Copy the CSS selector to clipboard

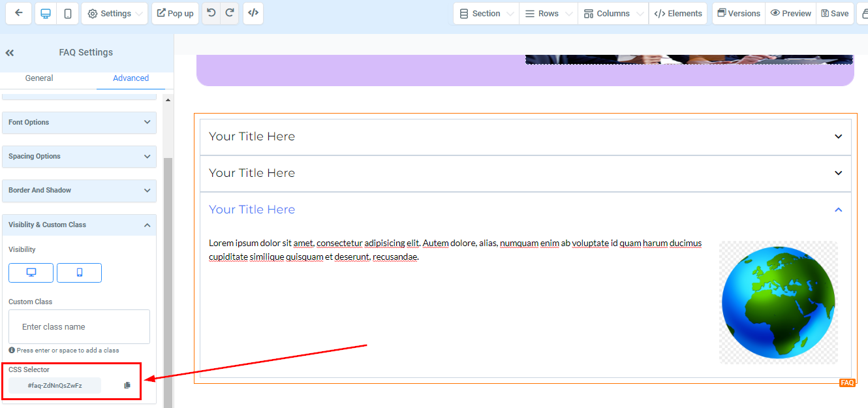click(x=127, y=385)
